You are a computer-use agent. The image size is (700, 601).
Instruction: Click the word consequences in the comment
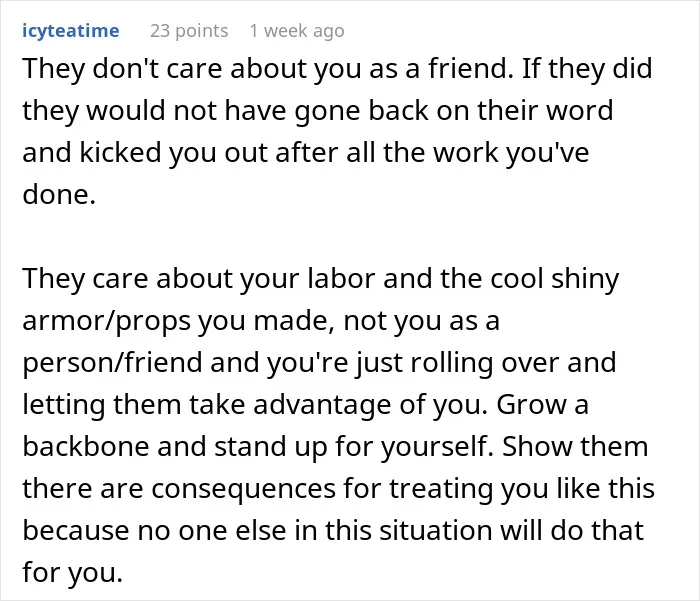coord(243,488)
